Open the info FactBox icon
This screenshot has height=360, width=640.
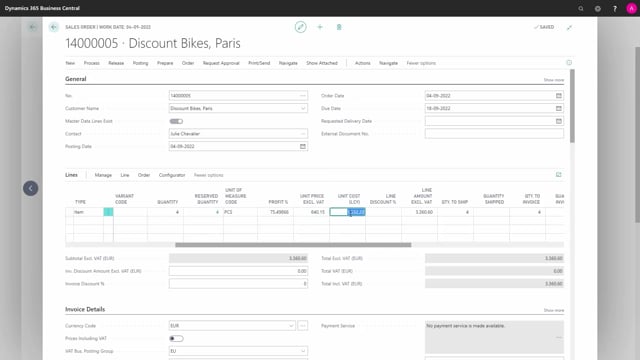click(x=569, y=62)
